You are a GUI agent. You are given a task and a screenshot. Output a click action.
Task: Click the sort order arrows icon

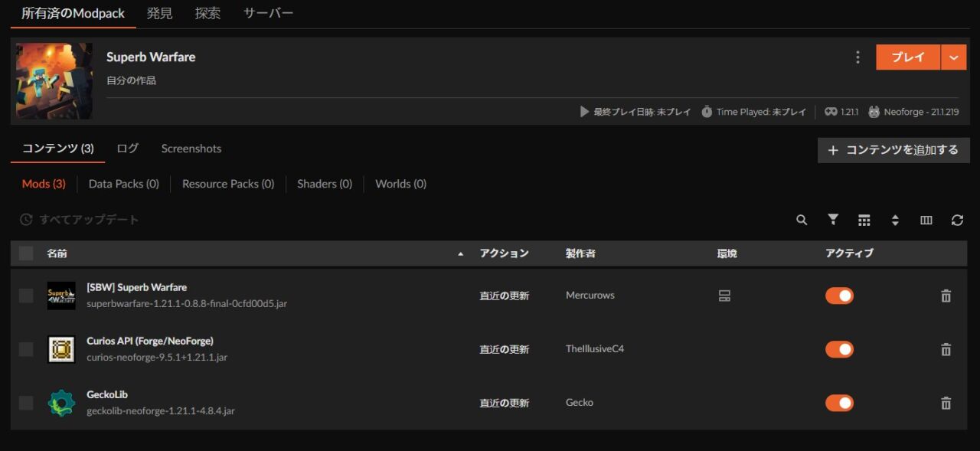tap(895, 220)
